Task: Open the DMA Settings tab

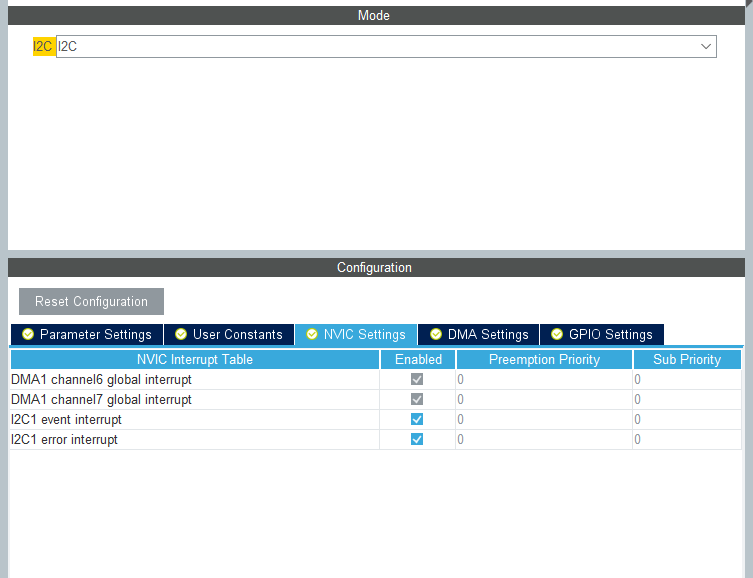Action: point(479,335)
